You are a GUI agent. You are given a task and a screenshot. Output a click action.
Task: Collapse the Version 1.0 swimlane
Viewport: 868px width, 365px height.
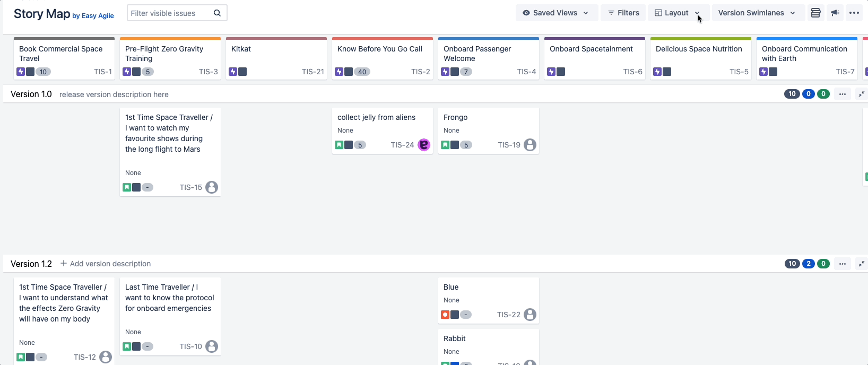pos(861,94)
